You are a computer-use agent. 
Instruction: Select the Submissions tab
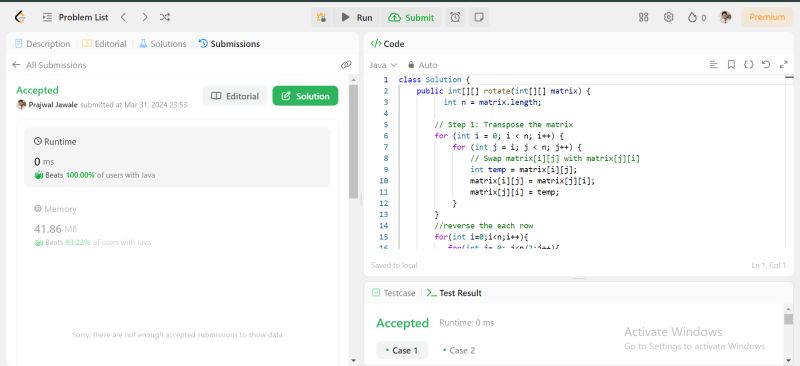tap(230, 44)
